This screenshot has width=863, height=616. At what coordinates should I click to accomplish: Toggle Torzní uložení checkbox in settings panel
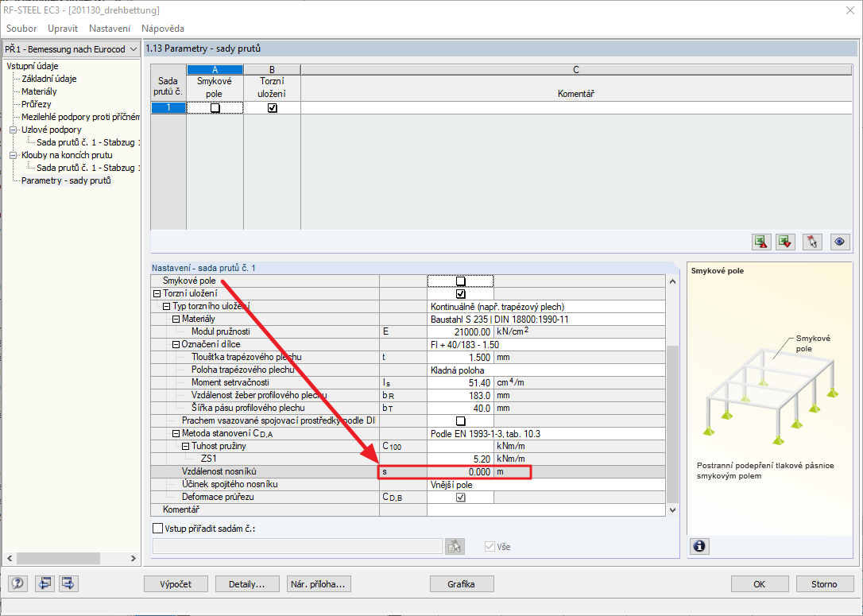(x=461, y=294)
